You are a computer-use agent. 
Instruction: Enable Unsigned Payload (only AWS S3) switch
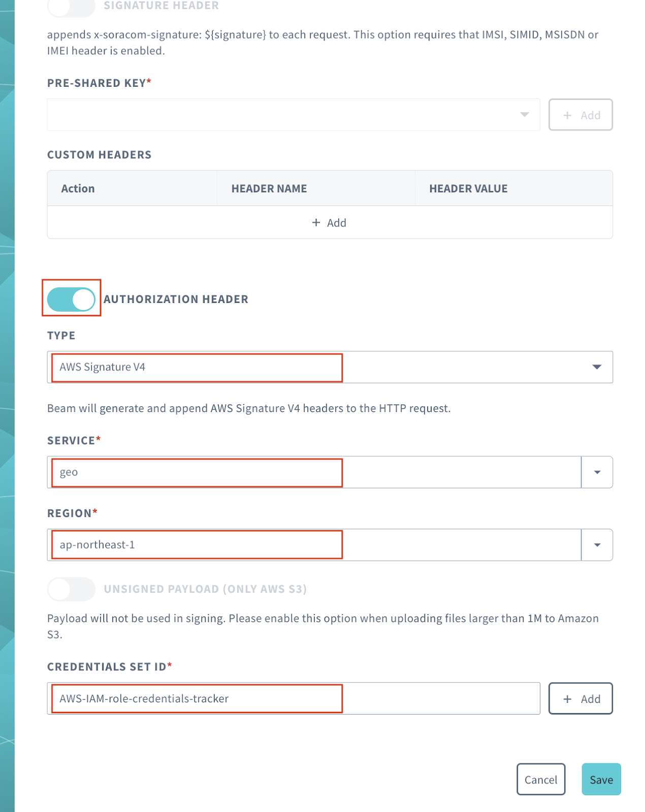coord(71,589)
